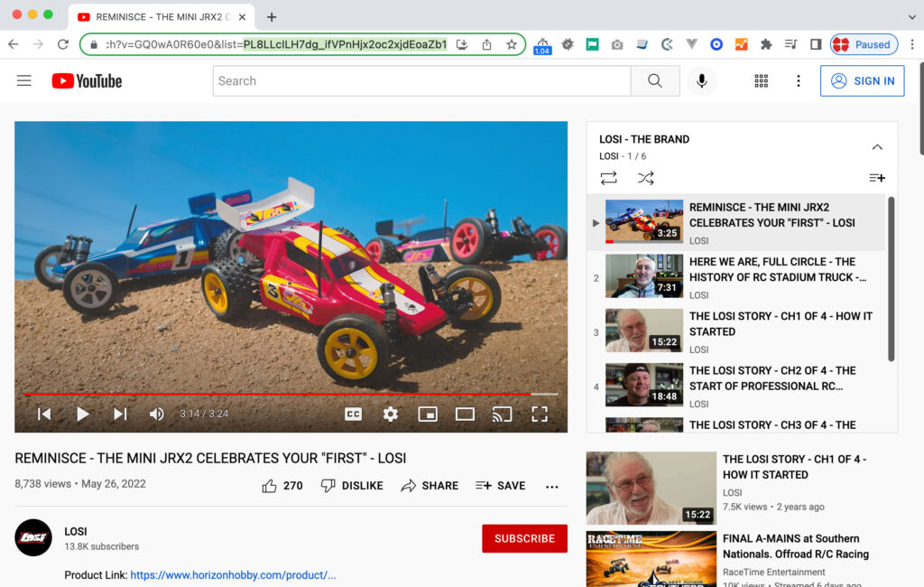Toggle closed captions on the player

click(353, 415)
